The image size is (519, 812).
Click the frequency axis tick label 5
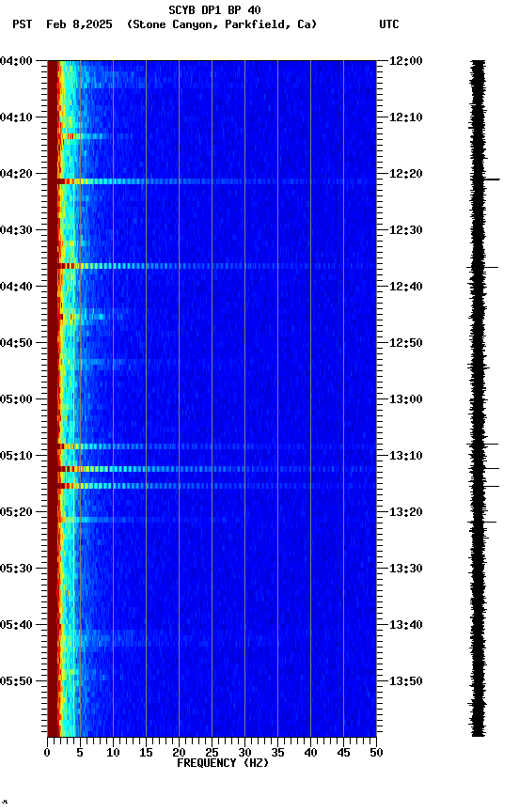click(80, 753)
